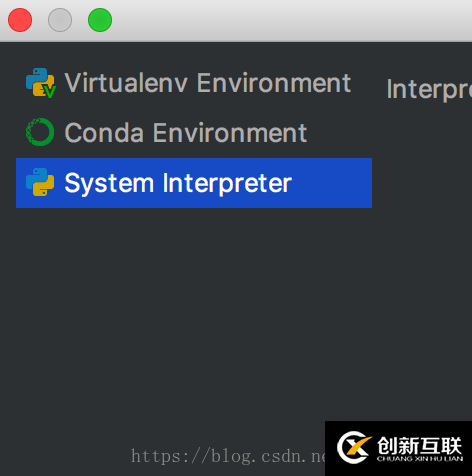Choose Conda Environment option

pyautogui.click(x=194, y=133)
